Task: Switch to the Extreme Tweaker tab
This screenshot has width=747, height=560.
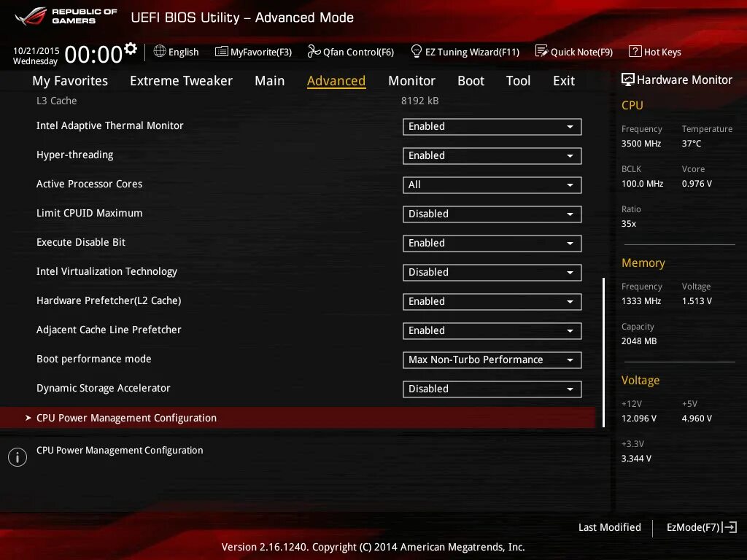Action: point(181,81)
